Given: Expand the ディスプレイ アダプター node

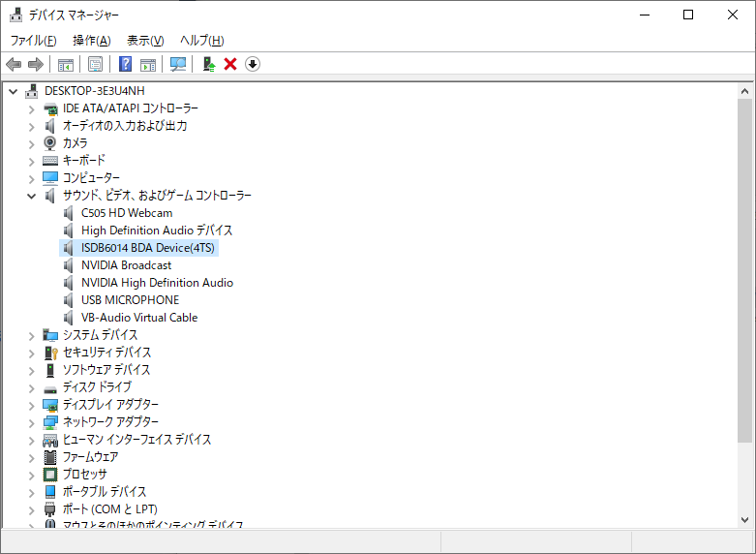Looking at the screenshot, I should pyautogui.click(x=32, y=406).
